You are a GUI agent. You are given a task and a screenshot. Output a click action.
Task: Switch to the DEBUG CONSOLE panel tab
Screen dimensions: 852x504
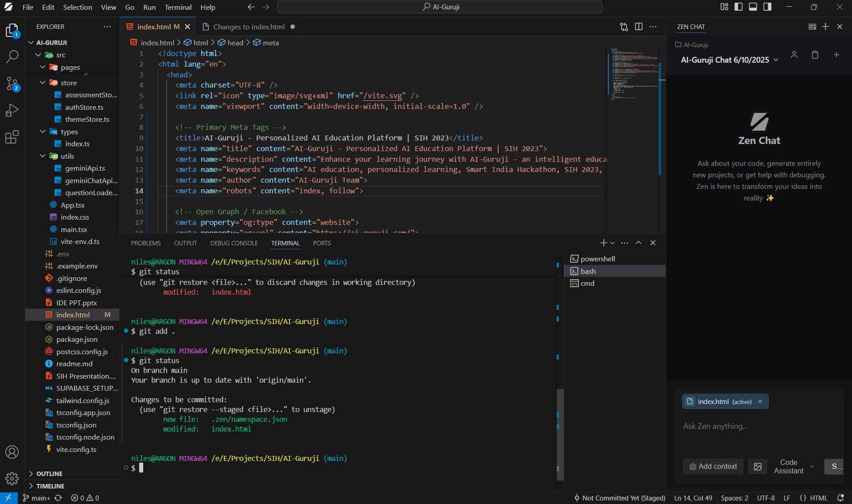click(x=234, y=243)
